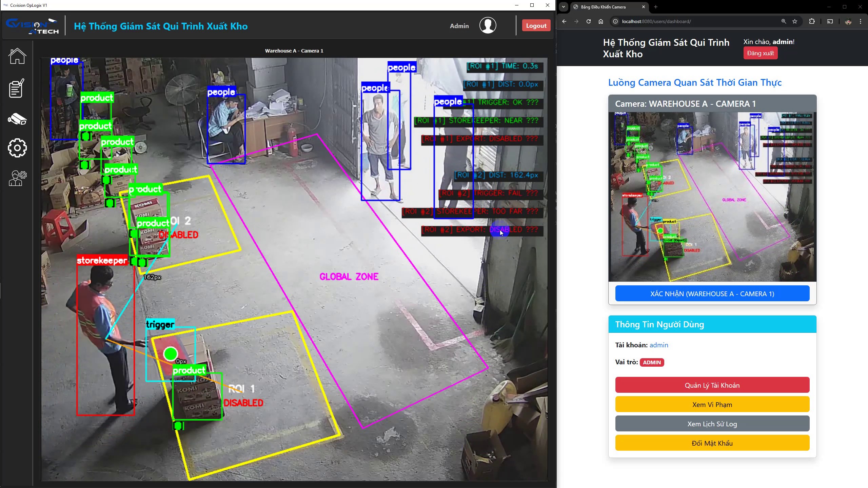Screen dimensions: 868x488
Task: Open the Home icon in sidebar
Action: 17,56
